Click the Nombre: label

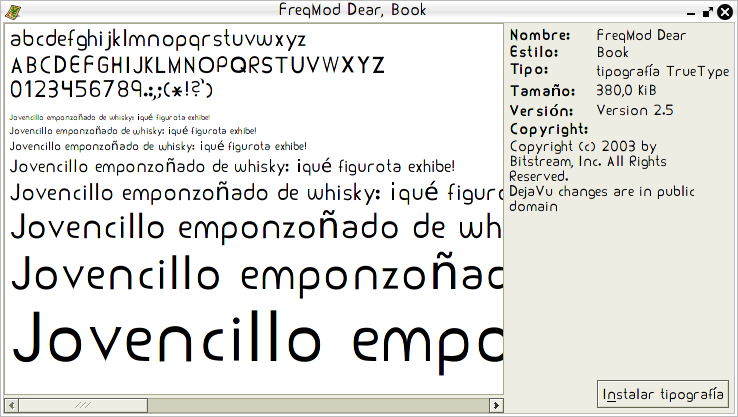pos(540,35)
